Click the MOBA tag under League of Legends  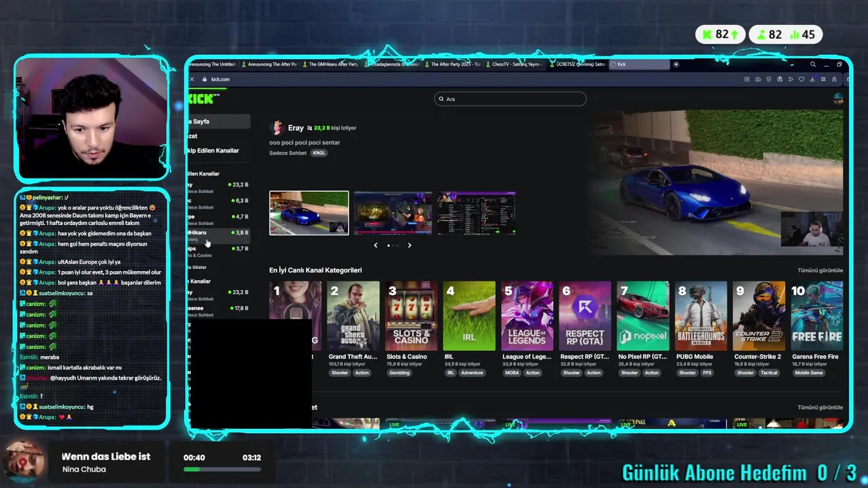(x=511, y=373)
